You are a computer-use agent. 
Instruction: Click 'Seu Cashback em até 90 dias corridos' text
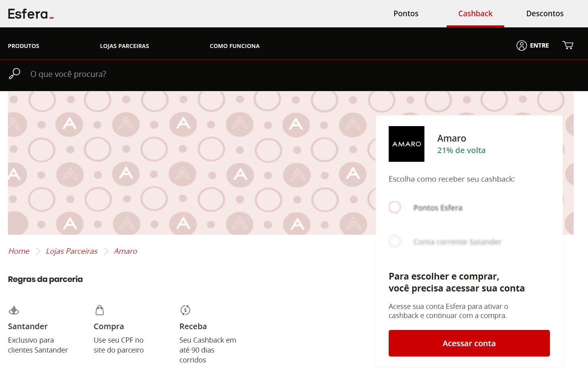point(208,350)
